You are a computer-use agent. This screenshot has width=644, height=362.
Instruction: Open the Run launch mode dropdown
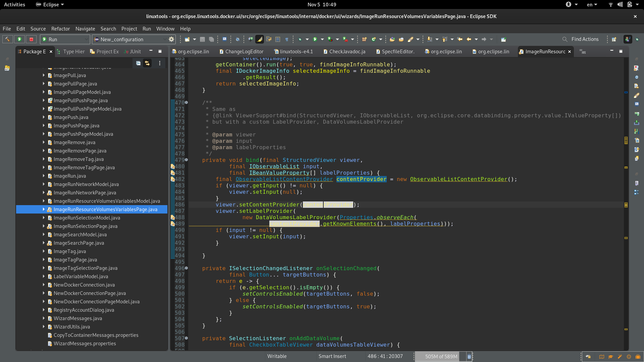[65, 39]
